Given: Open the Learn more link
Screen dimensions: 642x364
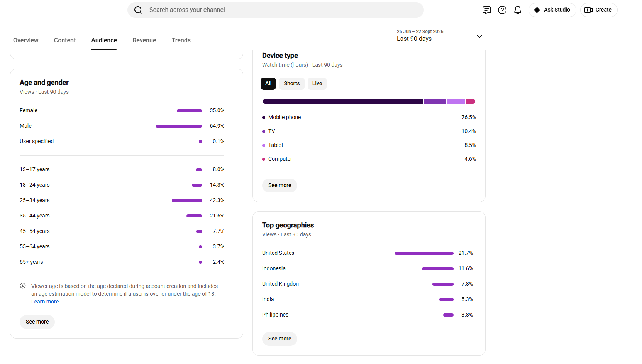Looking at the screenshot, I should (45, 302).
